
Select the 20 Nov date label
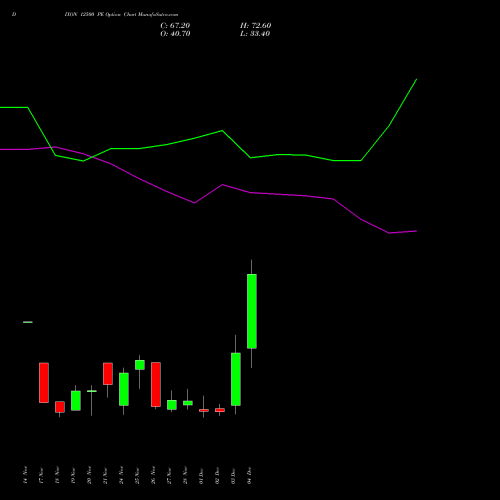tap(89, 475)
